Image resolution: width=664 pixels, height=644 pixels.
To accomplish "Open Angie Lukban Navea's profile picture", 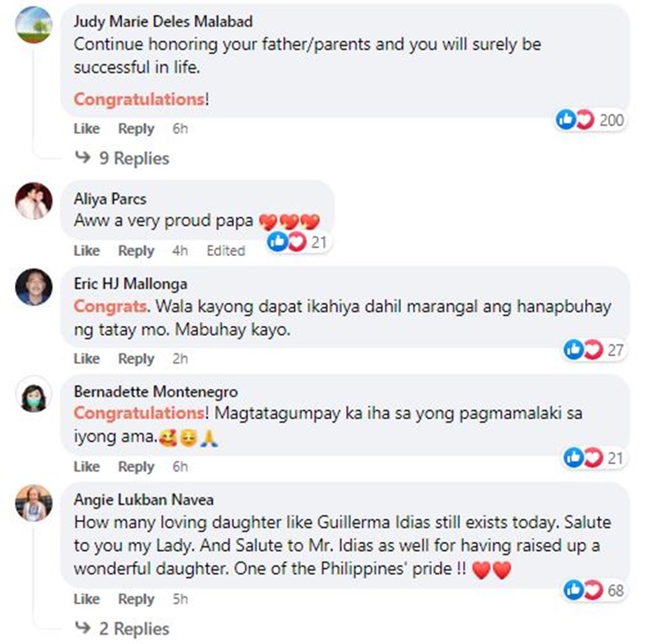I will point(34,503).
